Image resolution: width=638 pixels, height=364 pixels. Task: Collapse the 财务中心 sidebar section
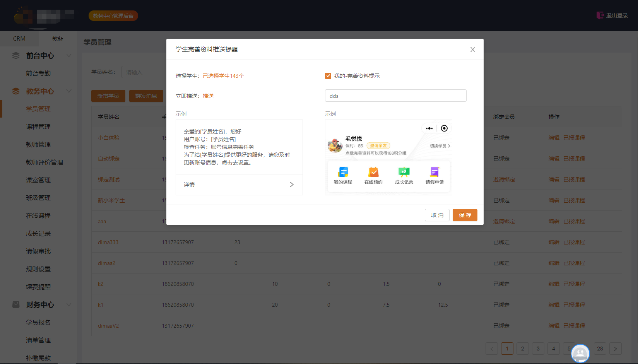pos(68,305)
